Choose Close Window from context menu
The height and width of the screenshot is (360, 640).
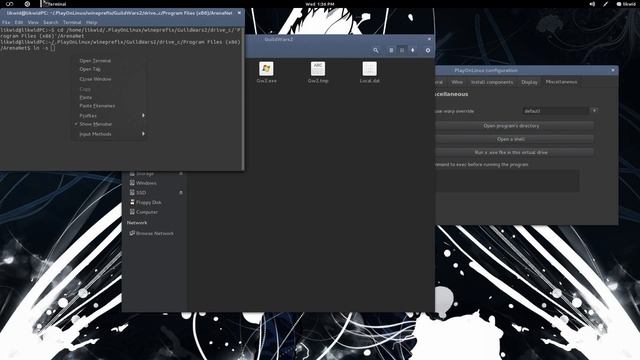click(109, 79)
